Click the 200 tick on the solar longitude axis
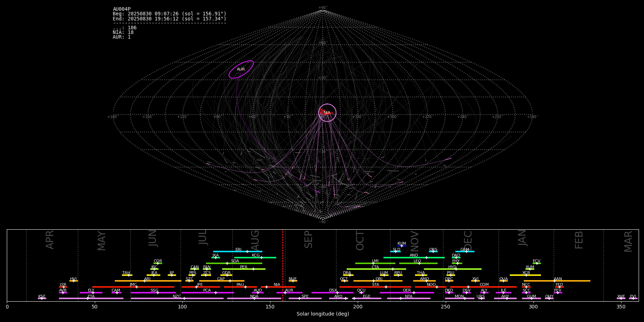The width and height of the screenshot is (644, 322). click(x=358, y=307)
